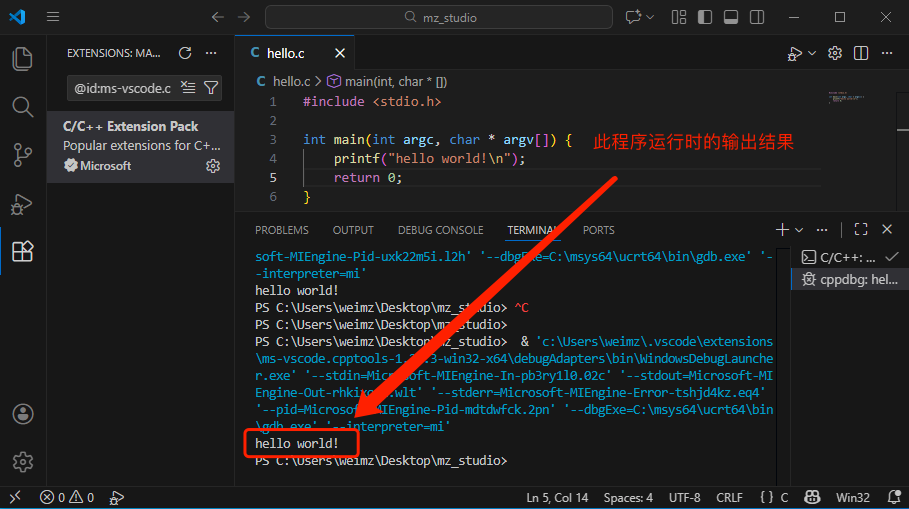This screenshot has width=909, height=509.
Task: Toggle the primary side bar layout button
Action: click(705, 17)
